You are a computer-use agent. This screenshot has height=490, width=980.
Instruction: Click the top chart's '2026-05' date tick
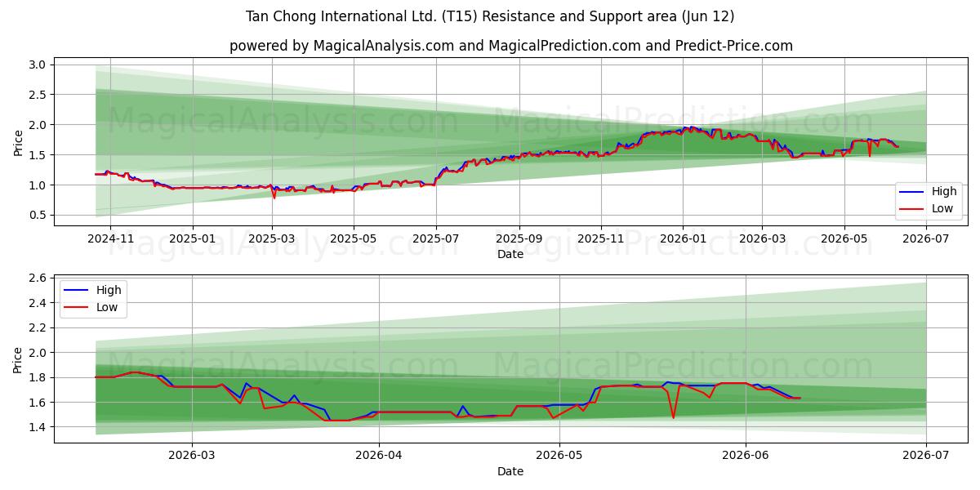[844, 241]
